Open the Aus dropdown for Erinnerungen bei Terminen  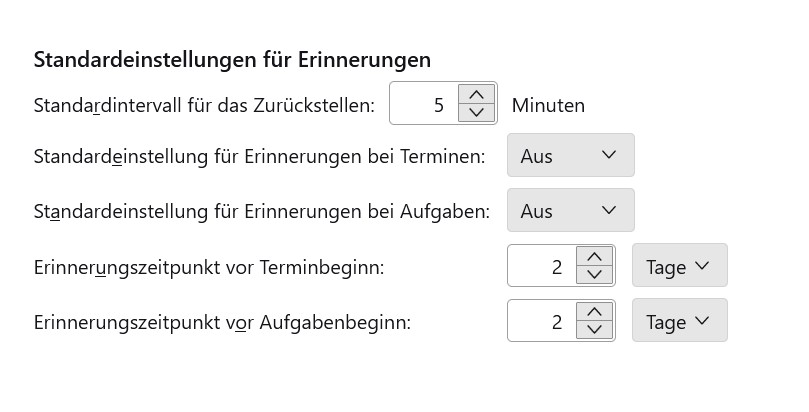click(570, 156)
